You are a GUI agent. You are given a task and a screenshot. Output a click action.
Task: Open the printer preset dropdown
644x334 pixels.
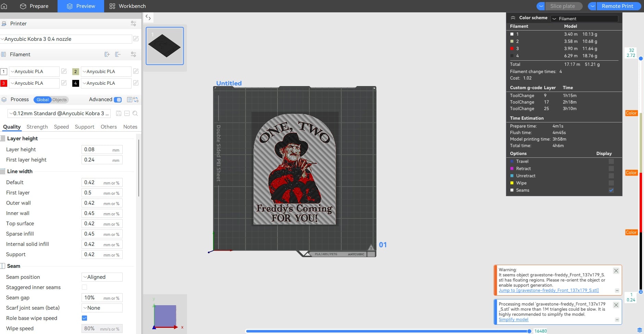(x=66, y=39)
